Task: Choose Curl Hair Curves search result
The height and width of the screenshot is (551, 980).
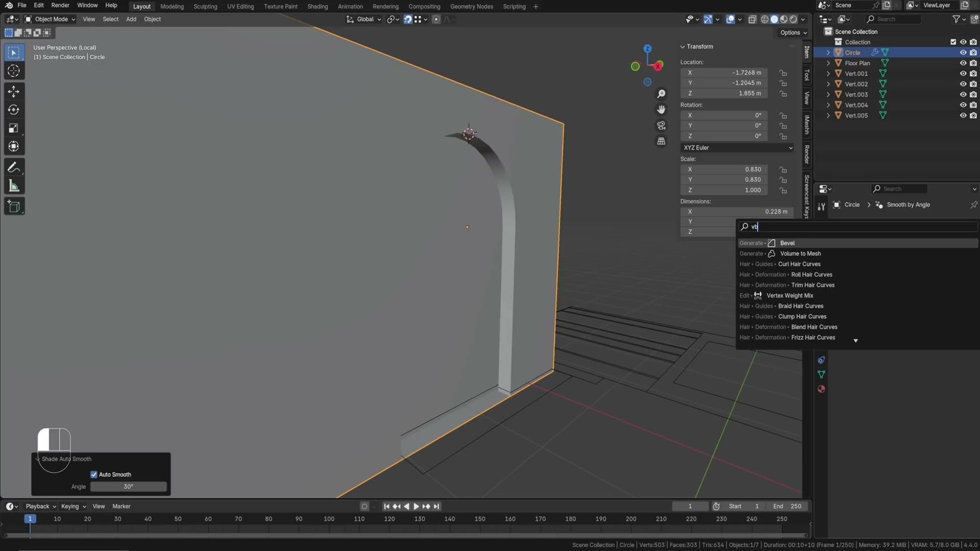Action: click(x=857, y=264)
